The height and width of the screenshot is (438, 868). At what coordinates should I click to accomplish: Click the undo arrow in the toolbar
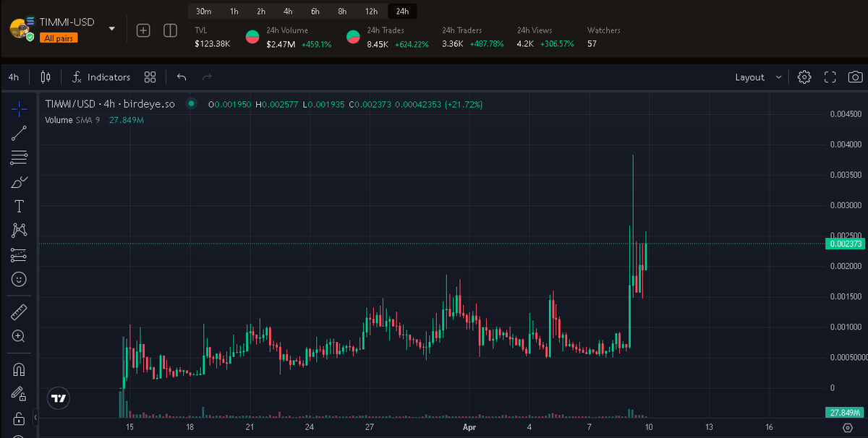coord(181,77)
